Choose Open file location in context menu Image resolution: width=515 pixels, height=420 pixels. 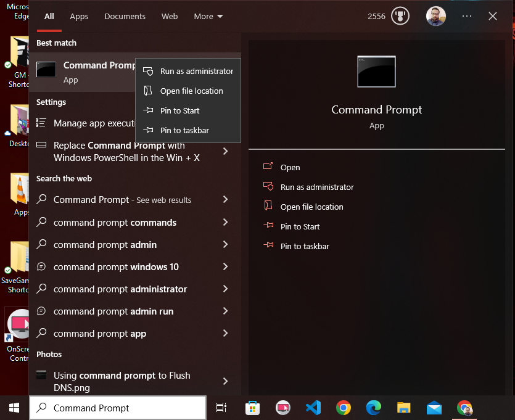(188, 91)
